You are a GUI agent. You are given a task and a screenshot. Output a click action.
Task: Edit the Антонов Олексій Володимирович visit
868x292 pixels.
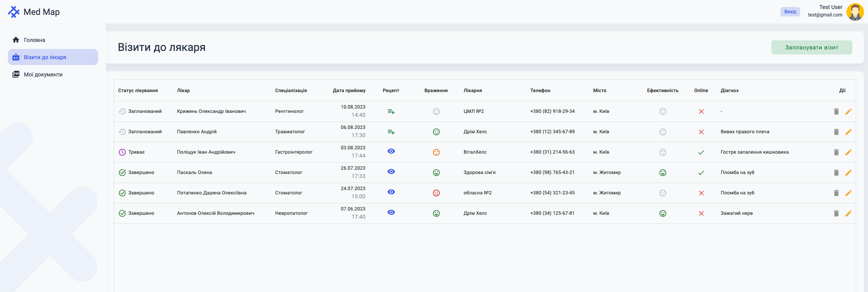tap(848, 213)
